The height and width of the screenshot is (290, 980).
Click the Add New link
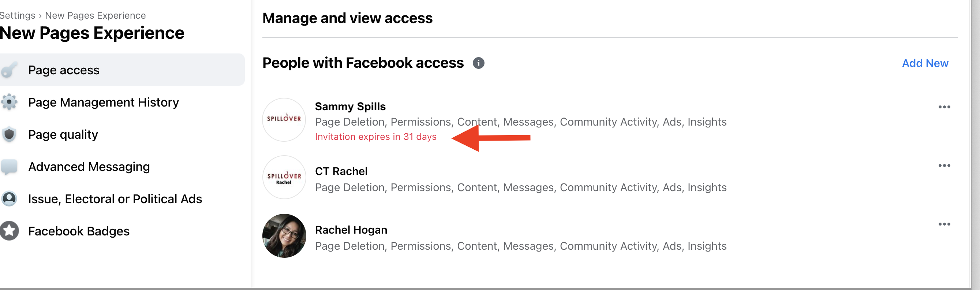[x=925, y=63]
